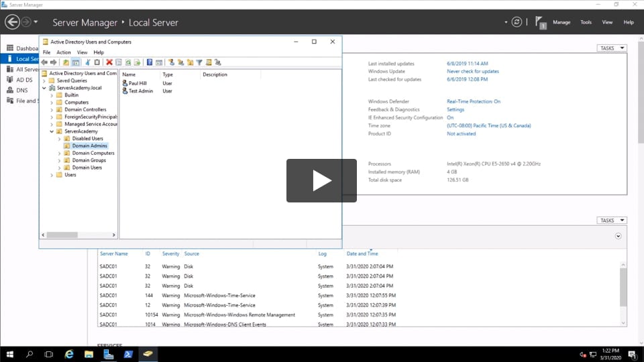Click the Server Manager refresh icon
Viewport: 644px width, 362px height.
pos(517,22)
